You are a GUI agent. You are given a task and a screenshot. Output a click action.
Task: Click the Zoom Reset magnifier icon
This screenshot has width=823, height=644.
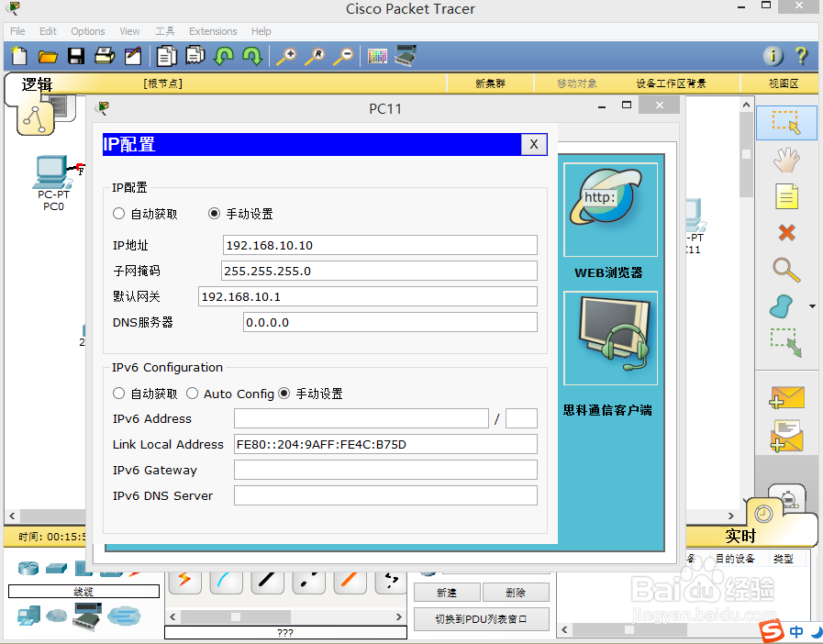(315, 56)
